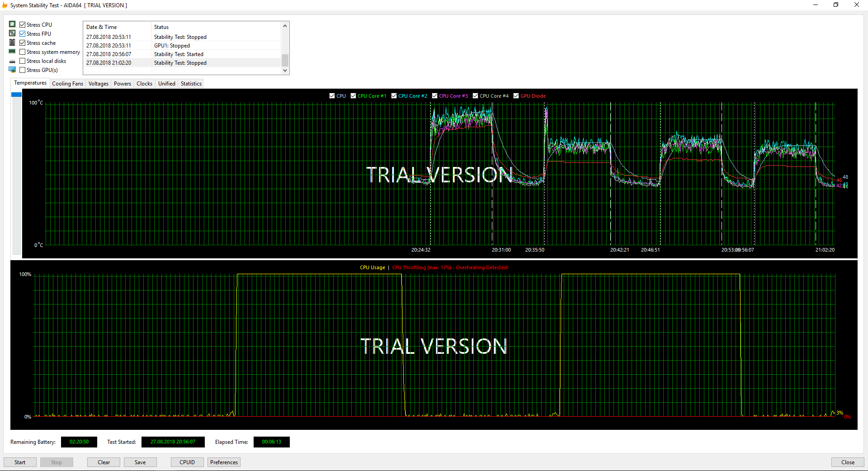Open the Powers tab
868x471 pixels.
[x=123, y=84]
